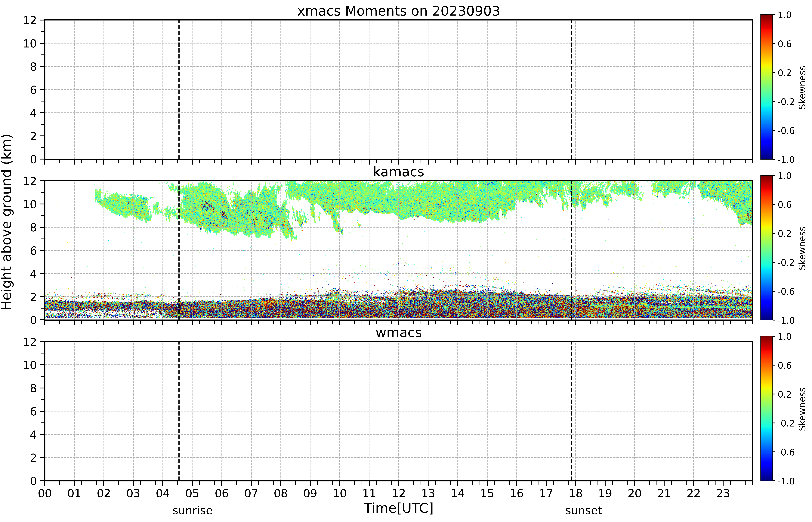
Task: Click the '0.2' tick on wmacs colorbar
Action: (x=785, y=394)
